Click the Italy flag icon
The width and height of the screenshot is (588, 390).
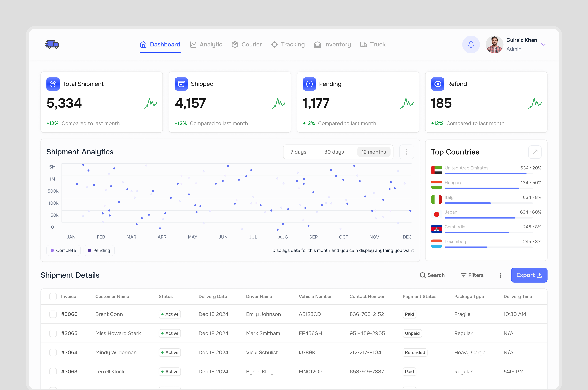coord(436,199)
